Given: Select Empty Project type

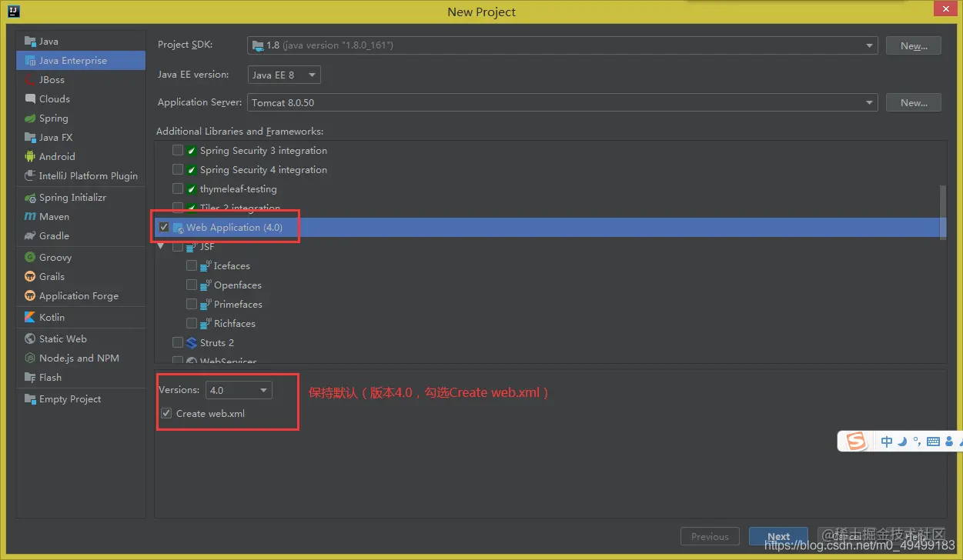Looking at the screenshot, I should pos(81,399).
